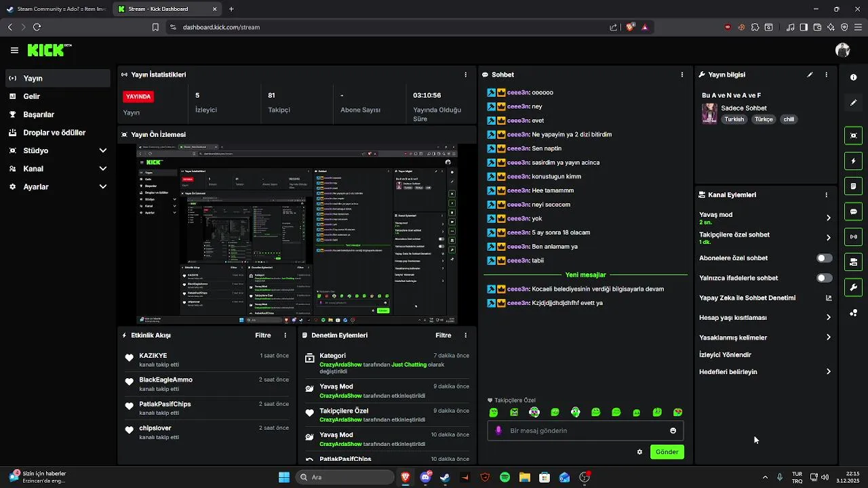Open Yayın bilgisi panel three-dot menu
The width and height of the screenshot is (868, 488).
[x=826, y=75]
